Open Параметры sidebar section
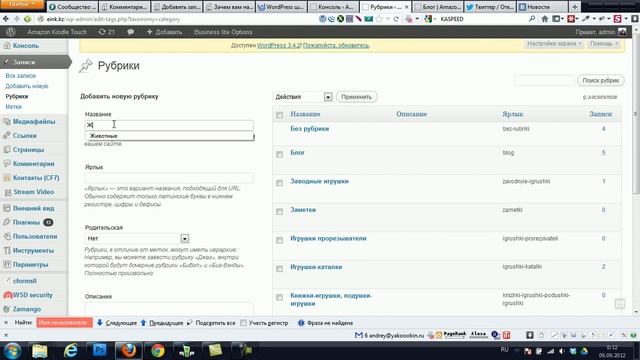 click(30, 264)
